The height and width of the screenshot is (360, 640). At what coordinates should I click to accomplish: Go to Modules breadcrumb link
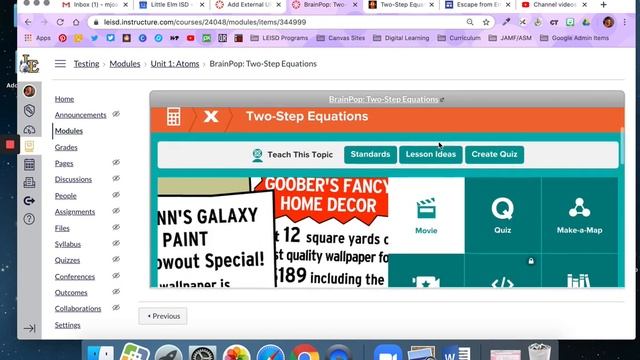point(124,64)
